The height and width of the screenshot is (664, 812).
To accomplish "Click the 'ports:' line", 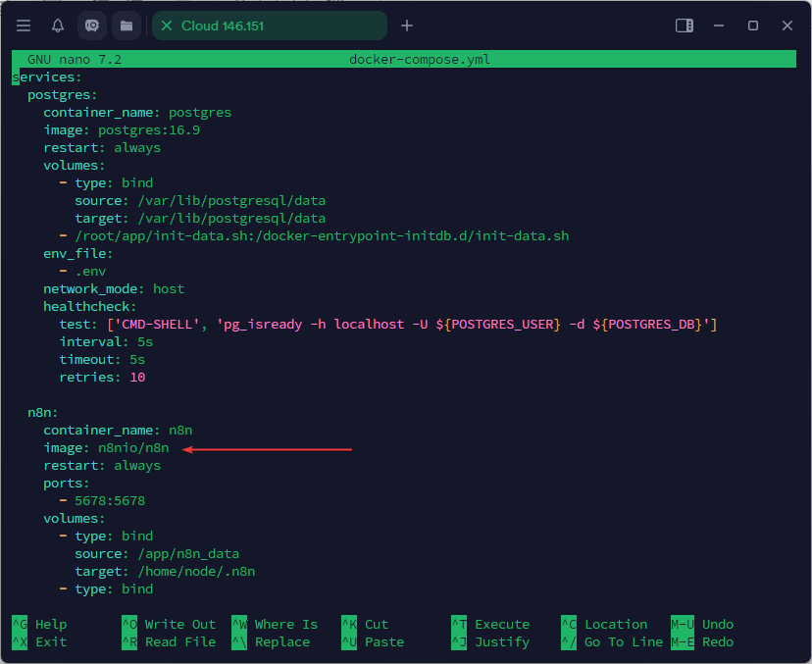I will [67, 483].
